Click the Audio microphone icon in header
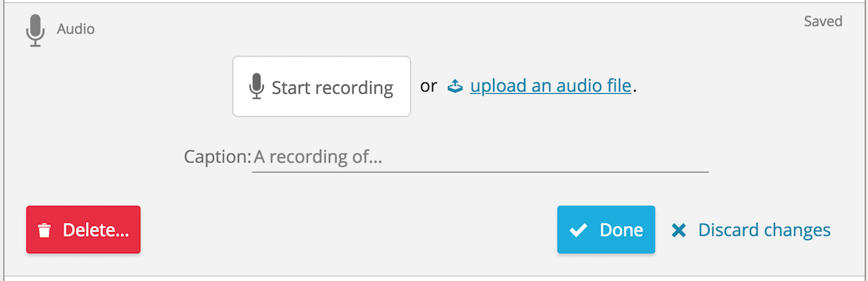The width and height of the screenshot is (868, 281). [x=36, y=30]
